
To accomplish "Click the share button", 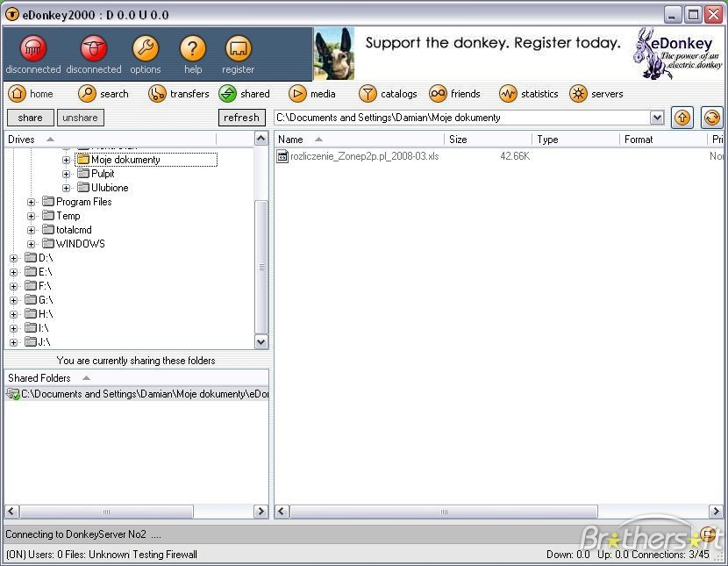I will (30, 118).
